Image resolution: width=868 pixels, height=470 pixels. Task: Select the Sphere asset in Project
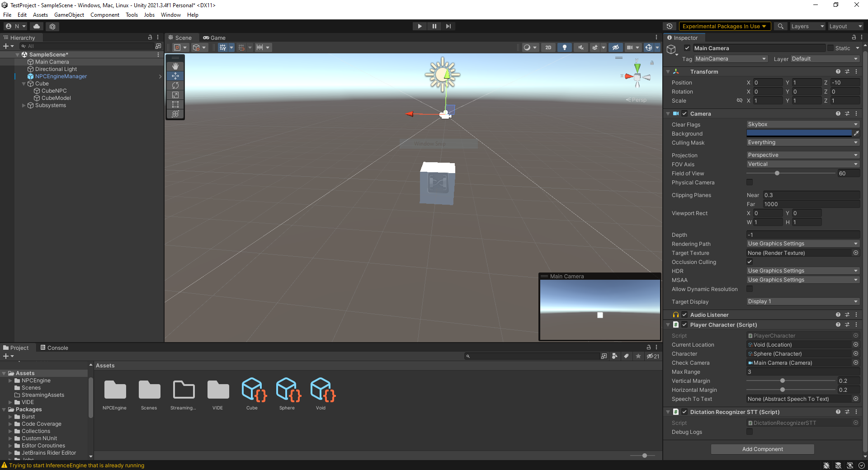[287, 393]
